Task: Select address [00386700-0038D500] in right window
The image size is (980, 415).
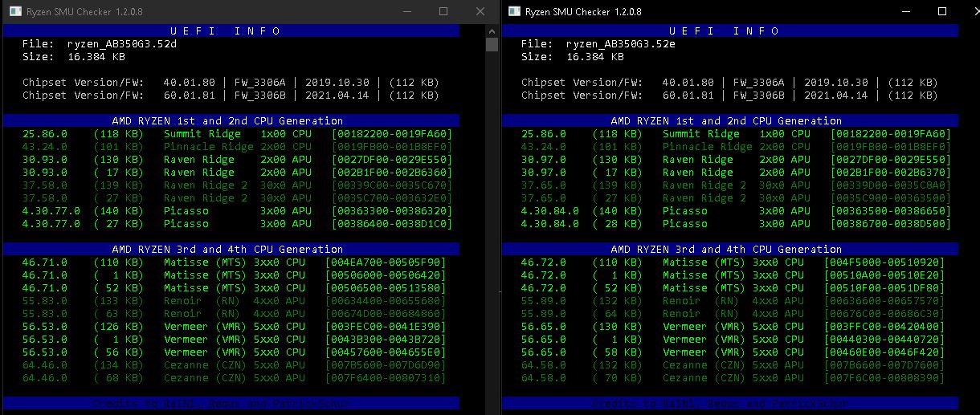Action: [x=891, y=224]
